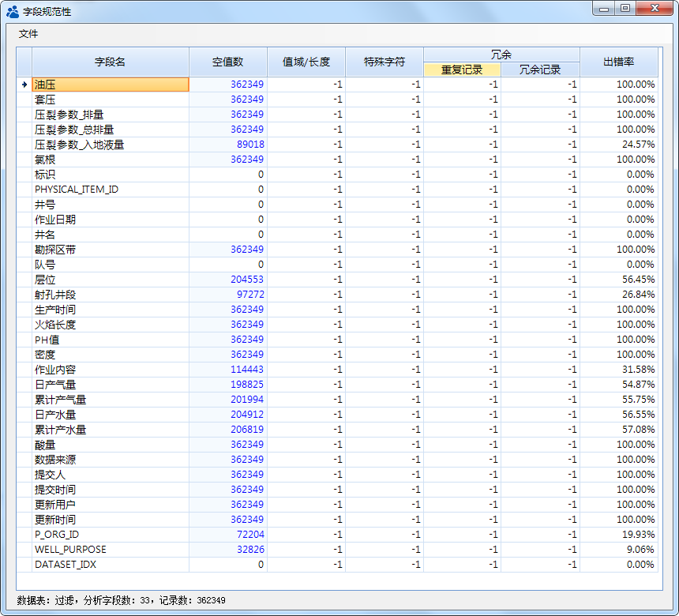679x616 pixels.
Task: Click the 24.57% error rate cell
Action: [x=619, y=145]
